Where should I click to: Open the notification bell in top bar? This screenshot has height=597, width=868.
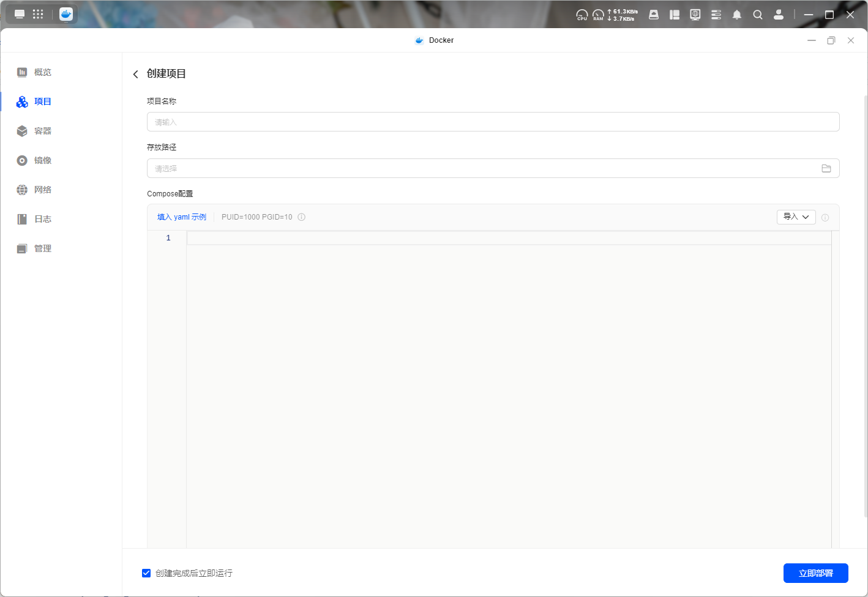737,15
